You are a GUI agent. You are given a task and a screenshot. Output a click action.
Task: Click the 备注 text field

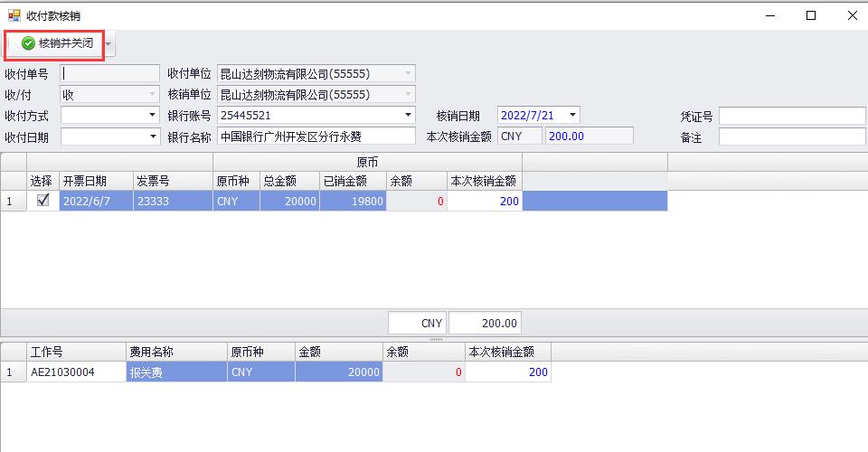791,137
